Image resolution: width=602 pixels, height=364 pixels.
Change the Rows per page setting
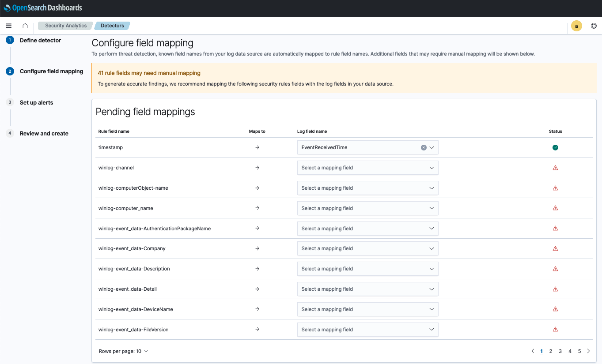[123, 351]
